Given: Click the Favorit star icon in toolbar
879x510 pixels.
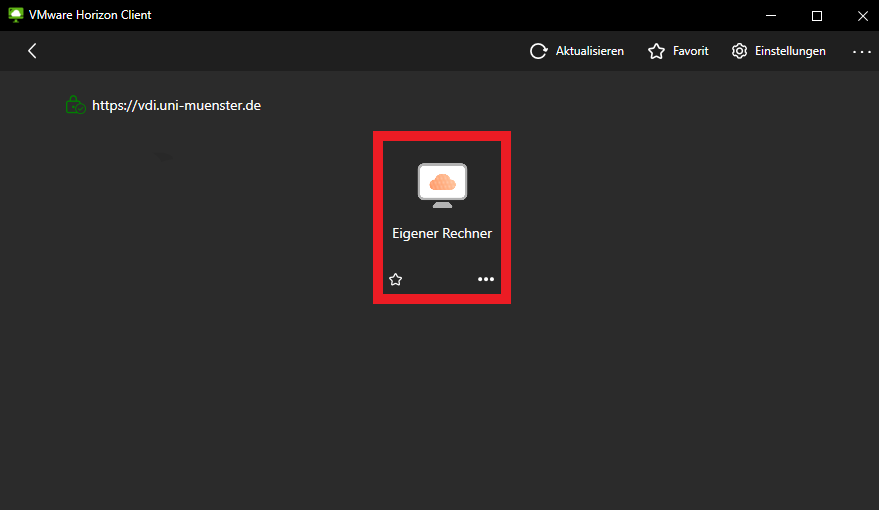Looking at the screenshot, I should pyautogui.click(x=656, y=51).
